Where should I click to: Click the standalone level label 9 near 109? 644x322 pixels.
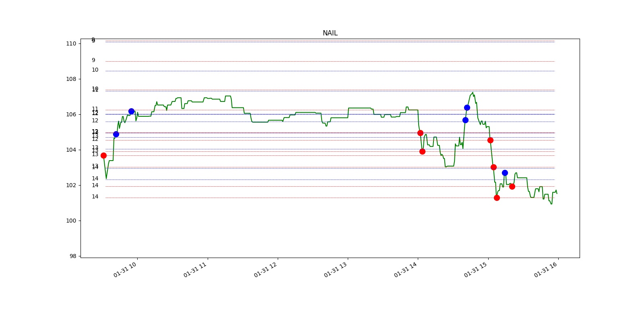93,60
